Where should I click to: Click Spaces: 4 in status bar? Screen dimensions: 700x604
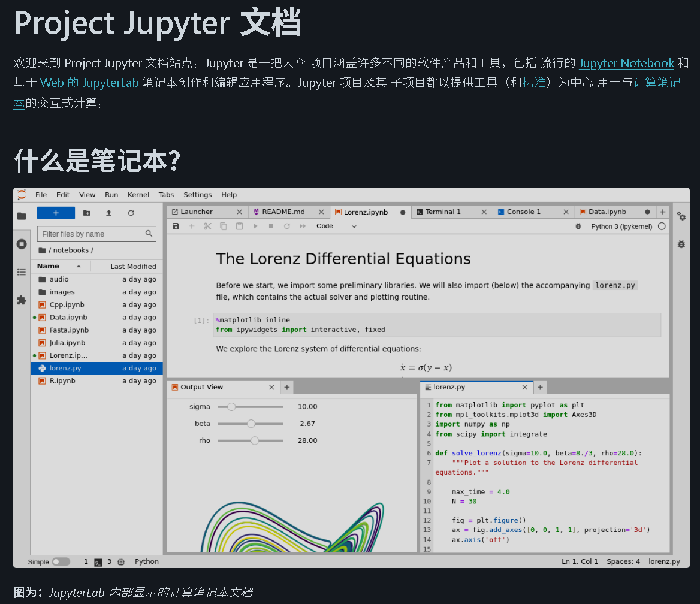click(x=623, y=561)
